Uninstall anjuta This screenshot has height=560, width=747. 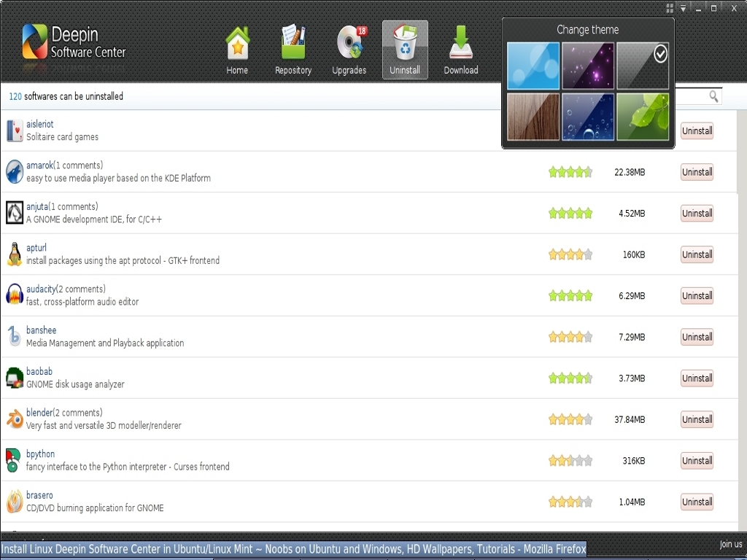click(697, 213)
